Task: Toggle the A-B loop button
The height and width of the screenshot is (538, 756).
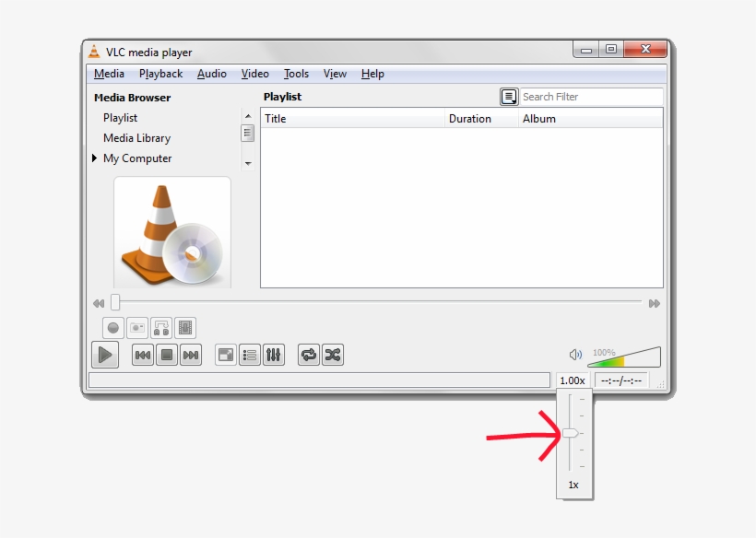Action: pos(161,328)
